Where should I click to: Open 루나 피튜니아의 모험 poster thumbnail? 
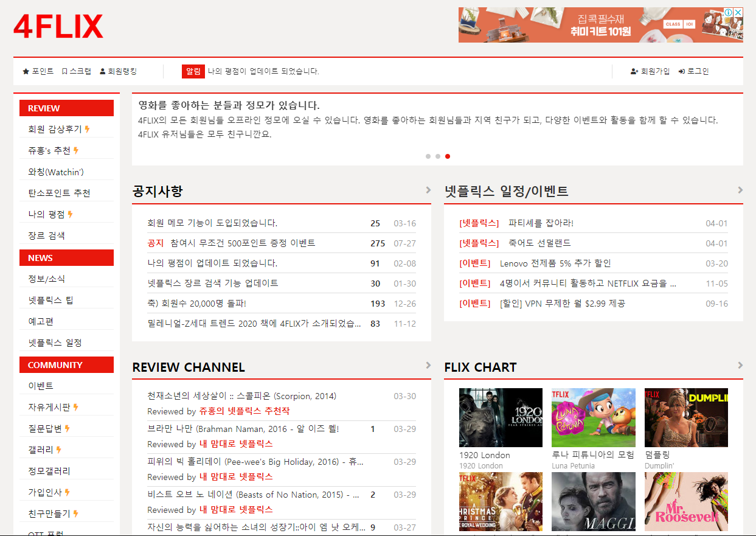coord(594,417)
